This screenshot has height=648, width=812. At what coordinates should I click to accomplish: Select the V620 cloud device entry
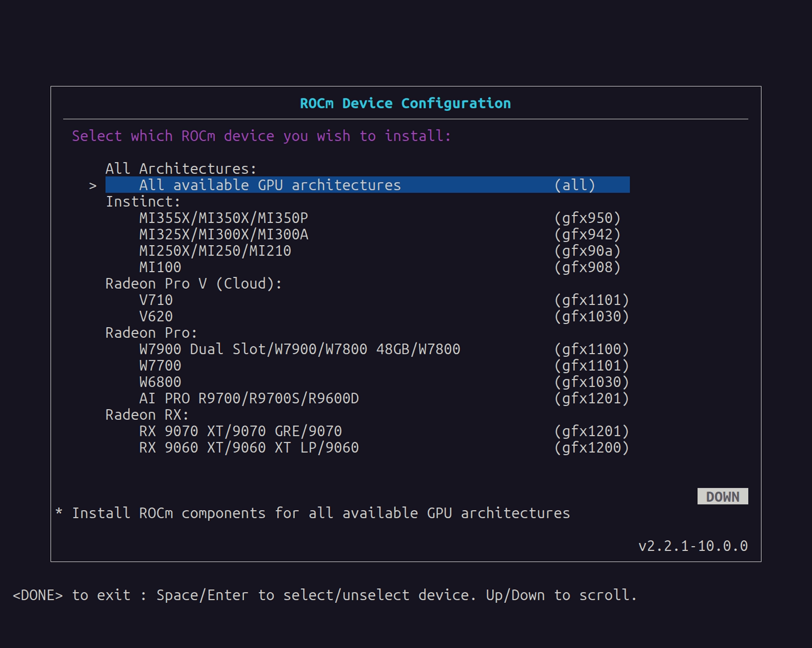coord(384,317)
